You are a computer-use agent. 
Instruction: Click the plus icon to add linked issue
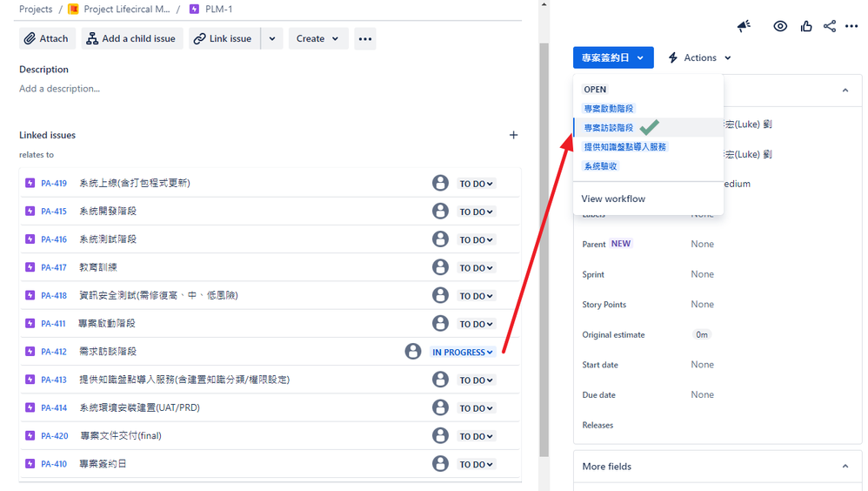513,135
